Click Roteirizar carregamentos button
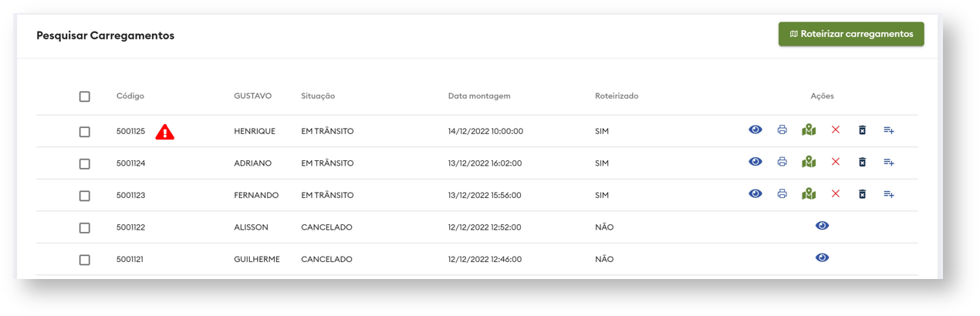The width and height of the screenshot is (980, 316). click(x=851, y=34)
